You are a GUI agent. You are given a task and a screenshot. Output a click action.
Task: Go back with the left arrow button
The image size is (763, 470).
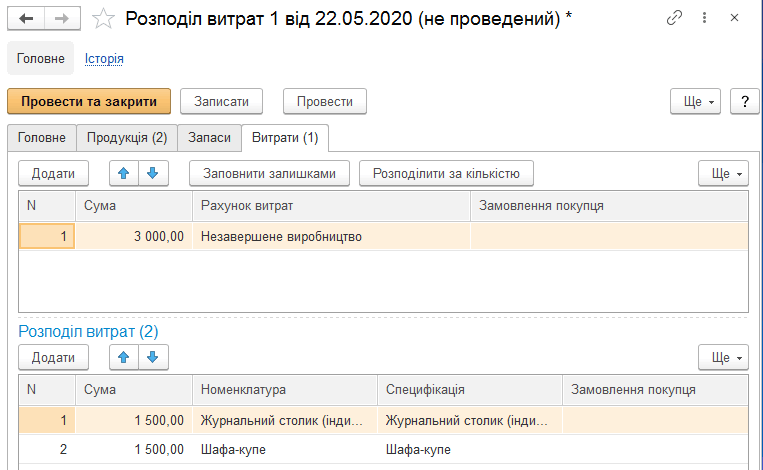click(26, 18)
